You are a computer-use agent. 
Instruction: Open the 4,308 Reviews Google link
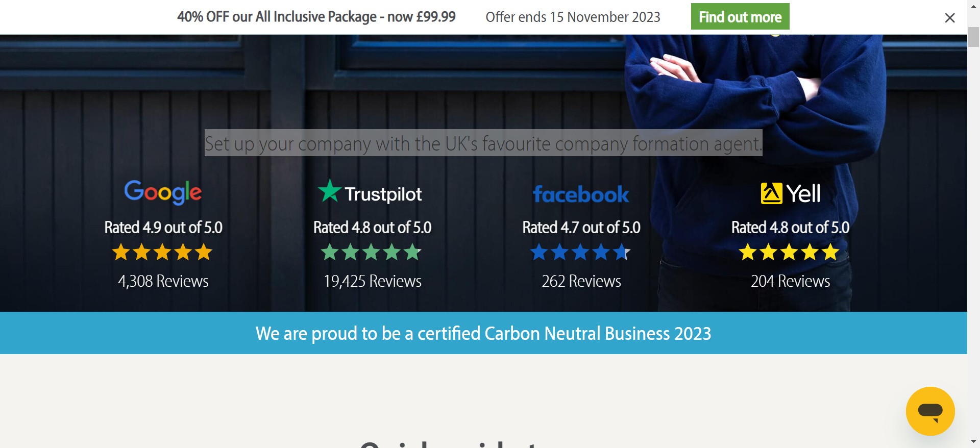pyautogui.click(x=163, y=281)
